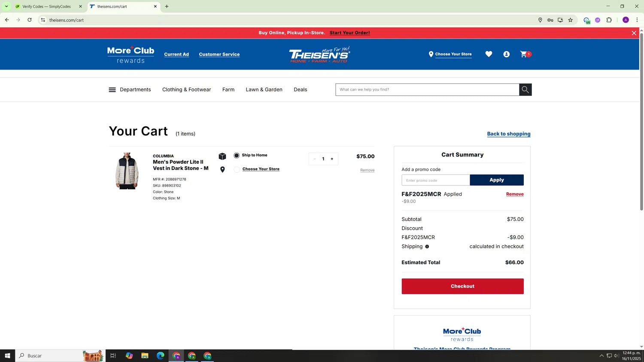Click the taskbar Buscar search box
Viewport: 644px width, 362px height.
60,356
